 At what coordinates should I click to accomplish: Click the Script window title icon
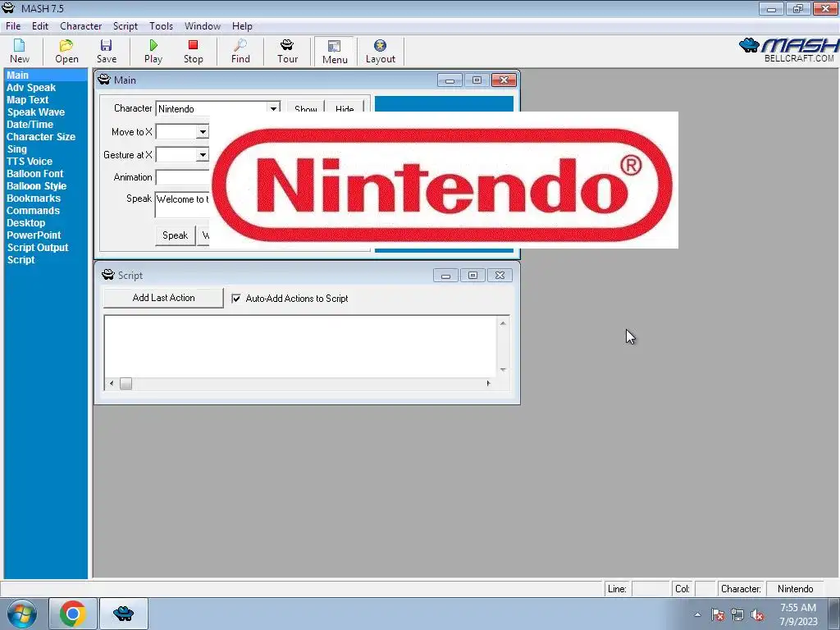point(108,275)
